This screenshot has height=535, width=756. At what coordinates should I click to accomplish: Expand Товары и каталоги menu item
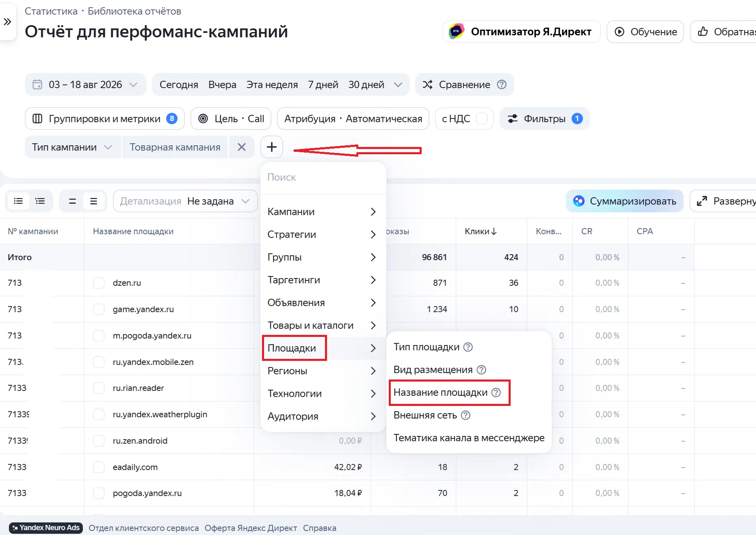323,325
